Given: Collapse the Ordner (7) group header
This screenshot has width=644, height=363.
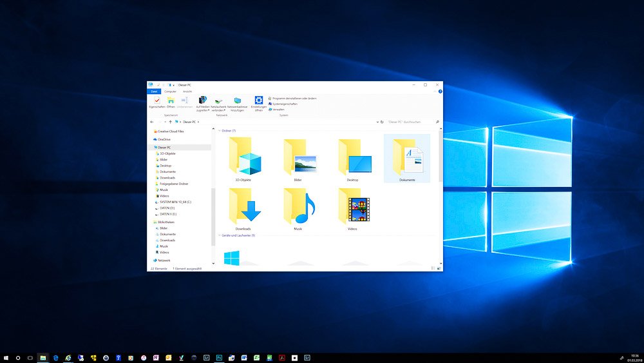Looking at the screenshot, I should click(229, 131).
